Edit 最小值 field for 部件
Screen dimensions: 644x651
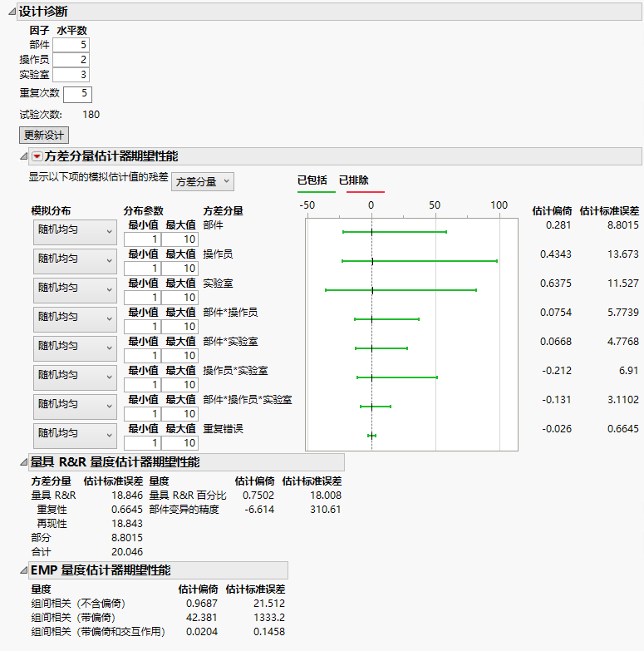pyautogui.click(x=143, y=239)
